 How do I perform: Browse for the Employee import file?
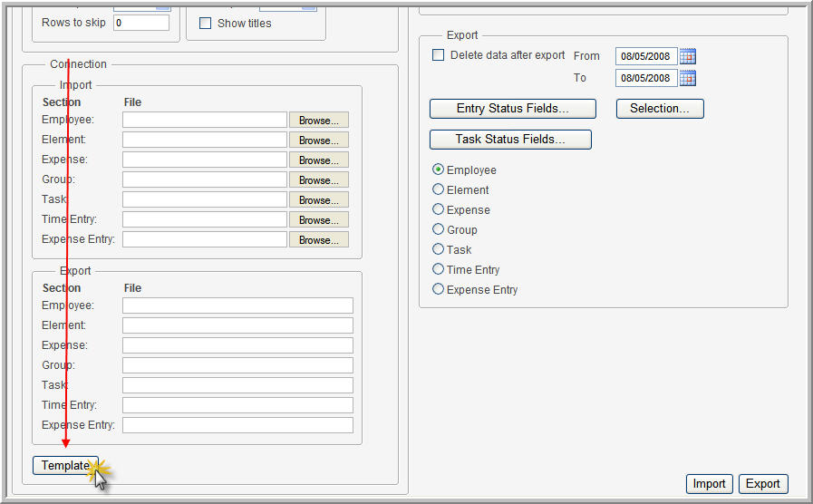(x=319, y=121)
